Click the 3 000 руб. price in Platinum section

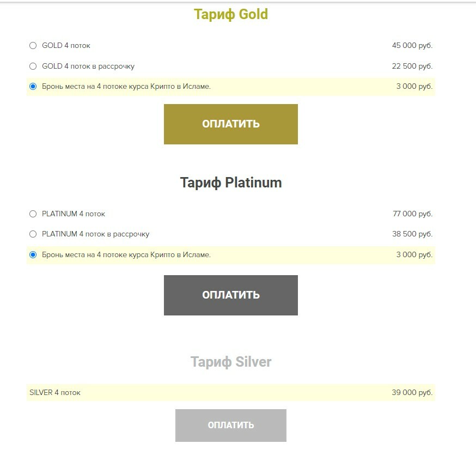414,254
